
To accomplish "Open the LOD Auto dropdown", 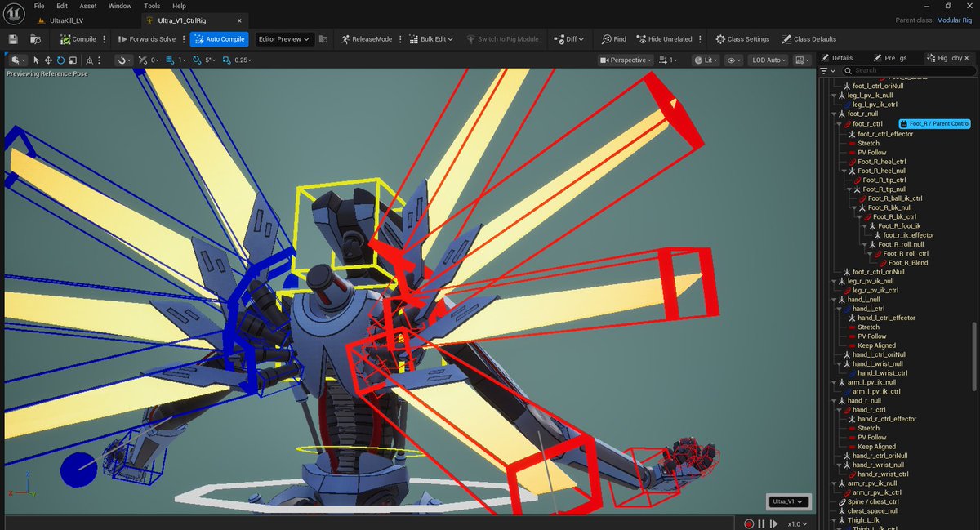I will pos(766,59).
